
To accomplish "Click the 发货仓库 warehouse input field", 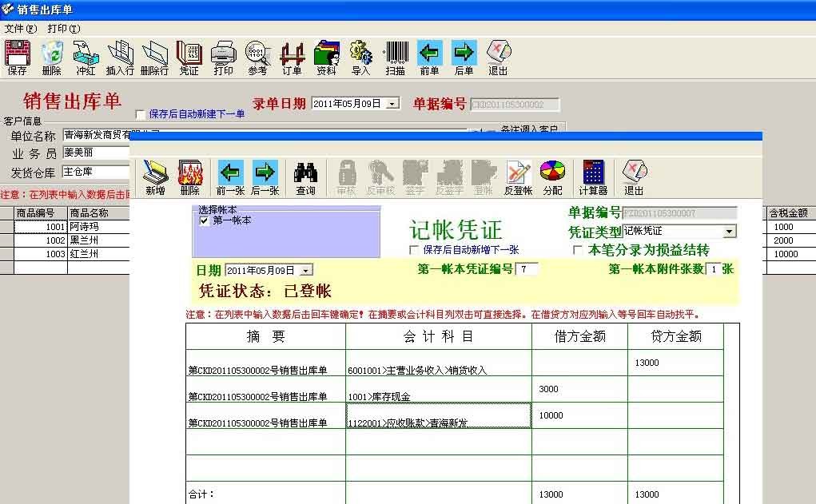I will tap(96, 171).
